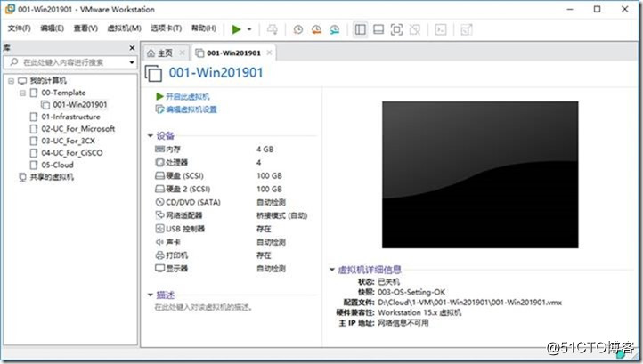Open the power options dropdown arrow
Screen dimensions: 643x364
point(248,29)
